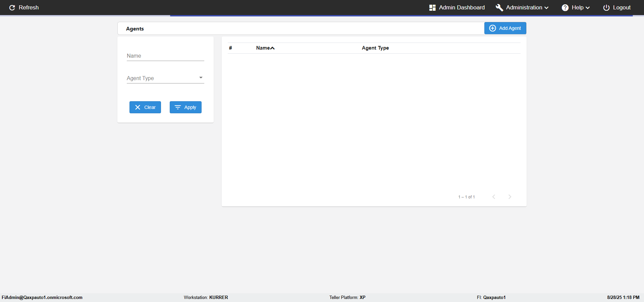Expand the Administration menu chevron
644x302 pixels.
tap(546, 8)
